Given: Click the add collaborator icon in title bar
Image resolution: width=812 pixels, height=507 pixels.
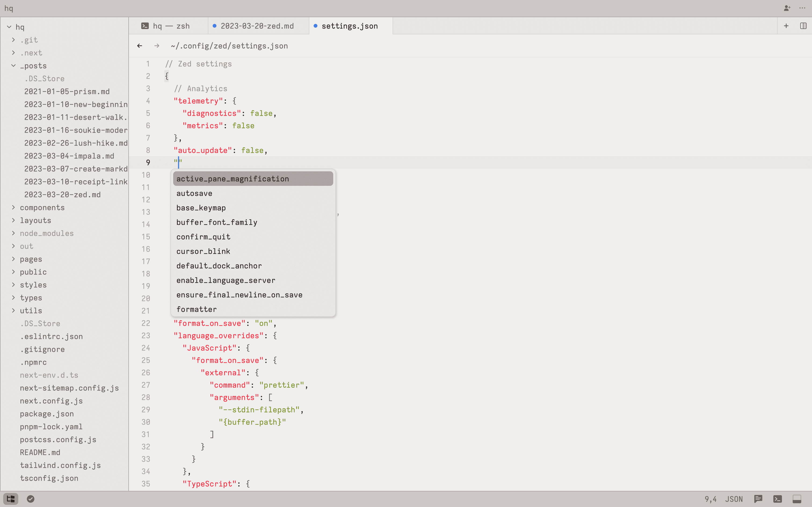Looking at the screenshot, I should (787, 8).
